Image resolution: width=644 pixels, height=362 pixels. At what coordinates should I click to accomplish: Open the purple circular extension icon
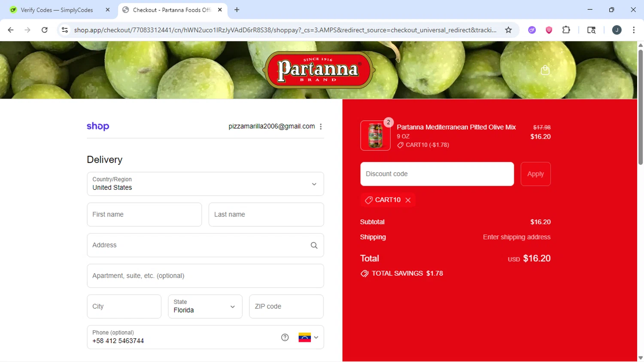coord(532,30)
